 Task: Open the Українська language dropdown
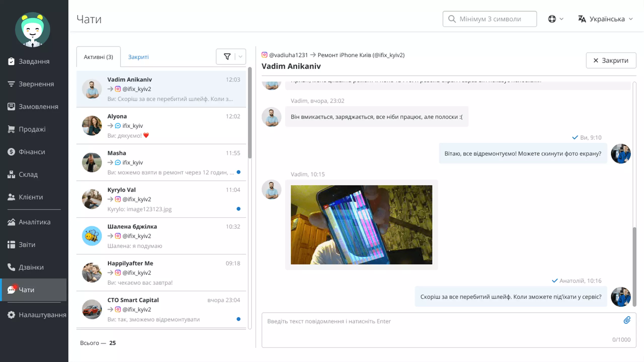606,19
